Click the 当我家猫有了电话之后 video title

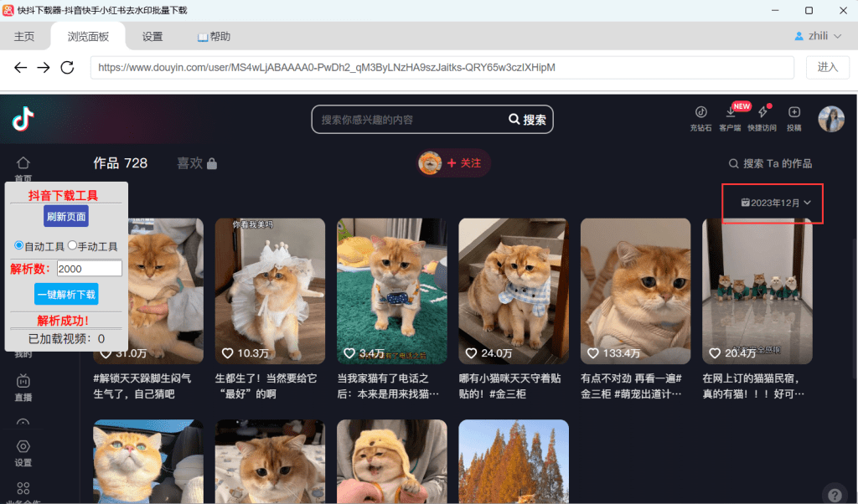(388, 386)
